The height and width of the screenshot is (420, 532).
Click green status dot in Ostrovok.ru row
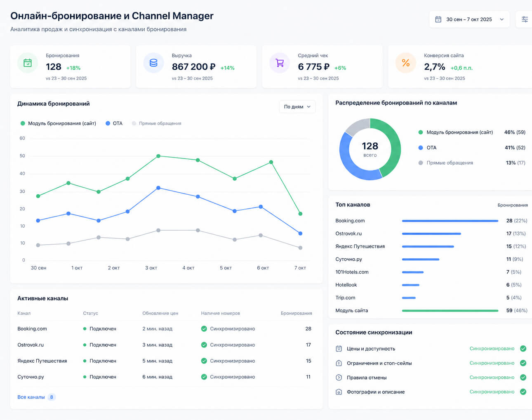point(85,345)
